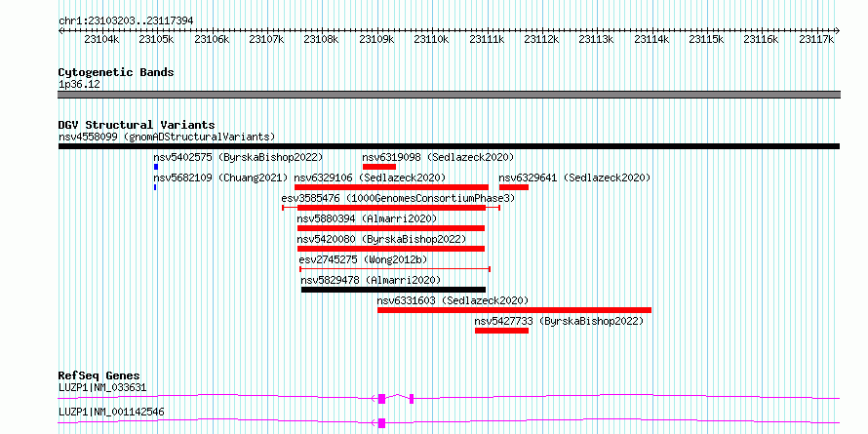Click the Cytogenetic Bands track title
The width and height of the screenshot is (868, 434).
pos(116,72)
